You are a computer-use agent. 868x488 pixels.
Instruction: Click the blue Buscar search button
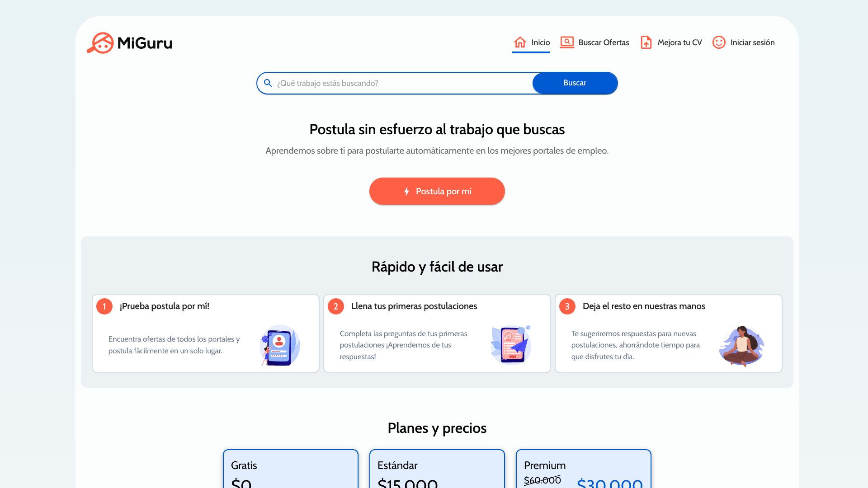click(575, 82)
